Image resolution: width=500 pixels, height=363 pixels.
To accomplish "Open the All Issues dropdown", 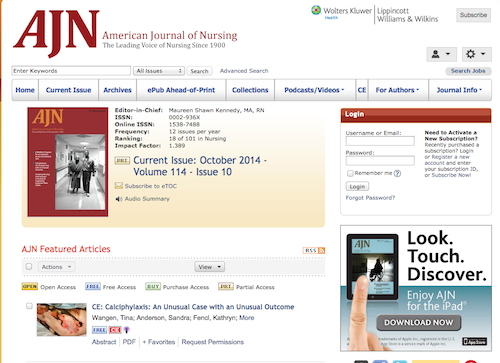I will click(159, 71).
